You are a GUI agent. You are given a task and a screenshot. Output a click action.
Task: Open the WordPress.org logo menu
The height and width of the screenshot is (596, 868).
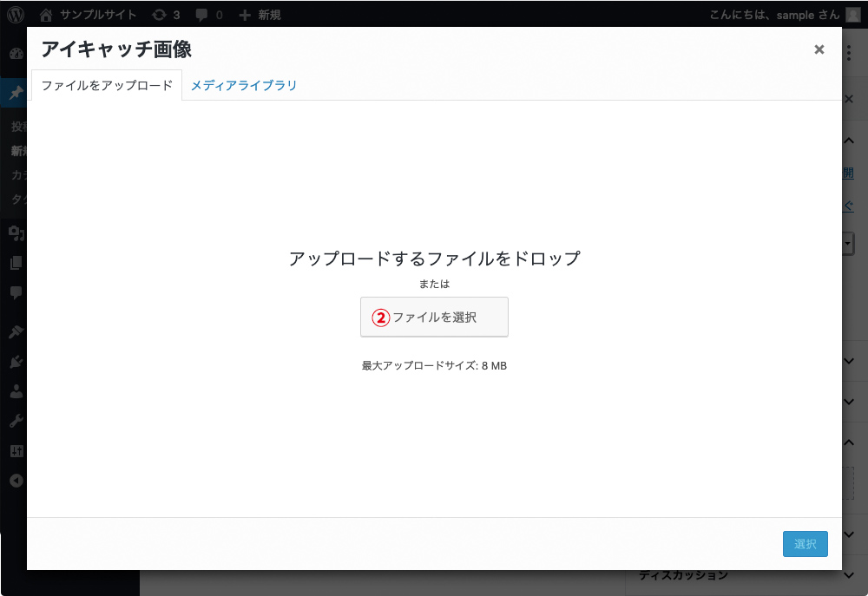14,14
